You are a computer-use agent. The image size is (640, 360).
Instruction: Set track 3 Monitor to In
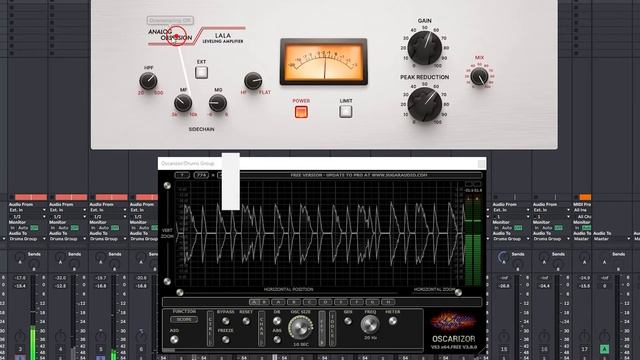pyautogui.click(x=12, y=228)
